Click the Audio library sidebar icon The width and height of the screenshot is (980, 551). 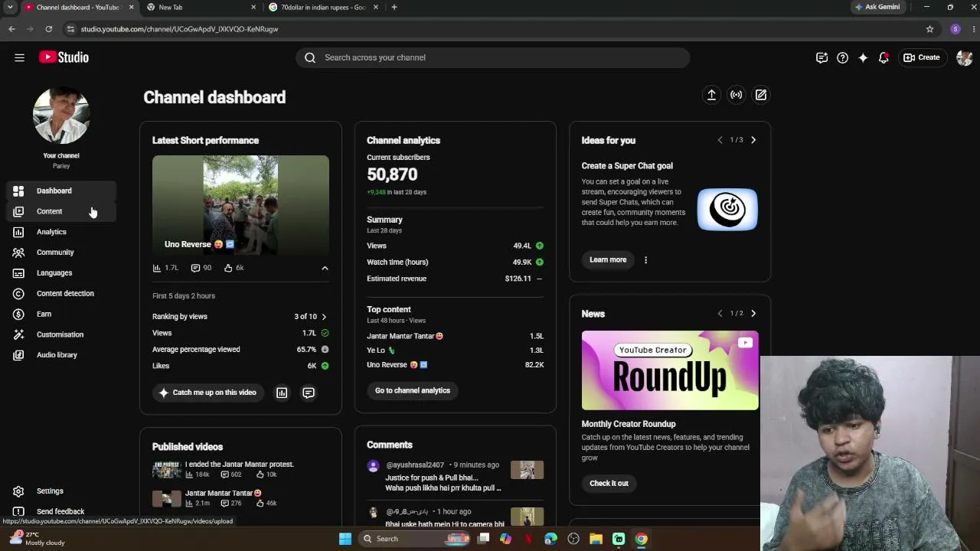[18, 355]
